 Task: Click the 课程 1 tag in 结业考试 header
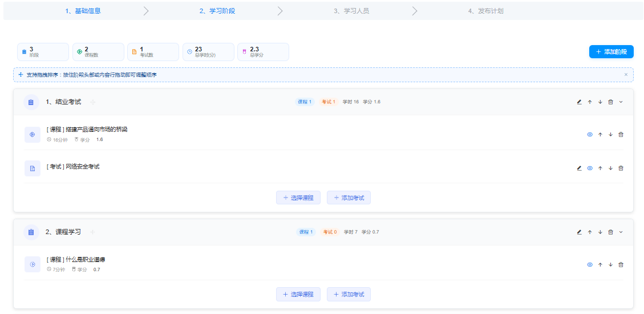(x=305, y=102)
